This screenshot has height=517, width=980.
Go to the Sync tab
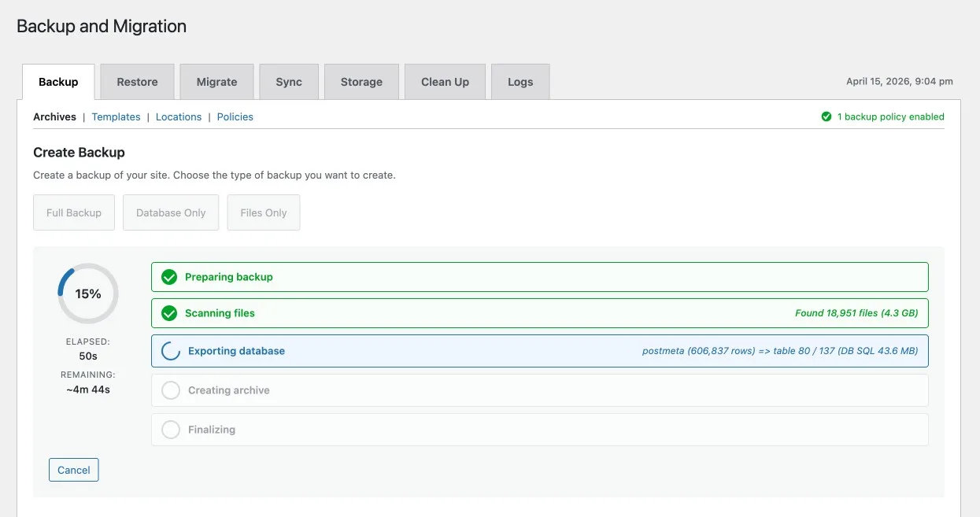289,82
